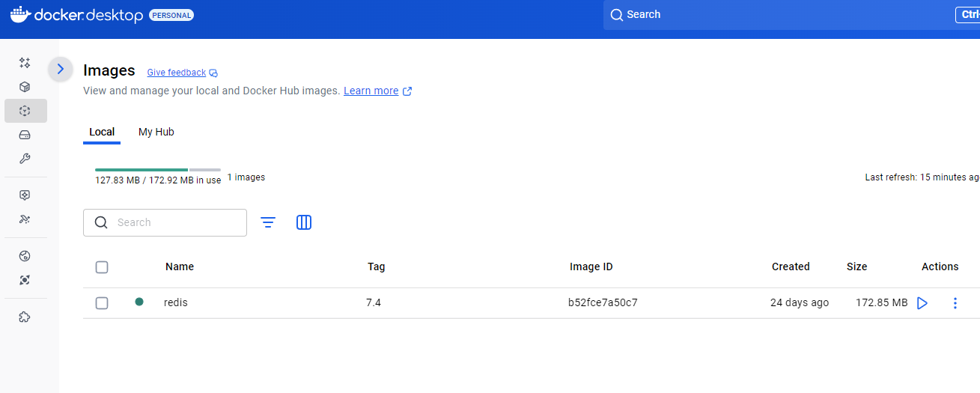
Task: Switch to the Local tab
Action: 102,132
